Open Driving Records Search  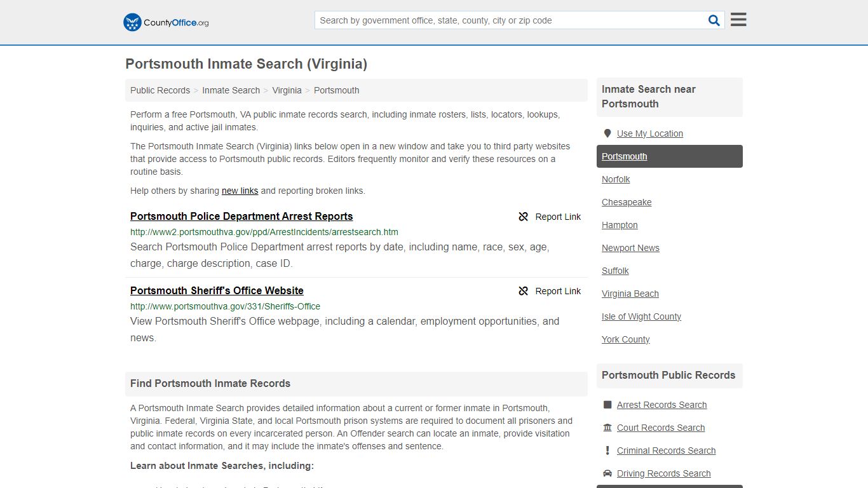click(x=663, y=473)
